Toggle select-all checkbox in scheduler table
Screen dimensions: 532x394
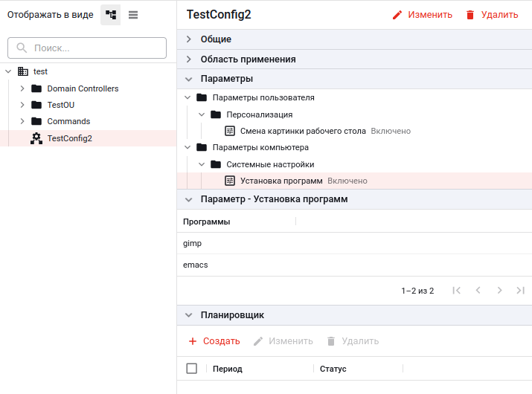(192, 369)
